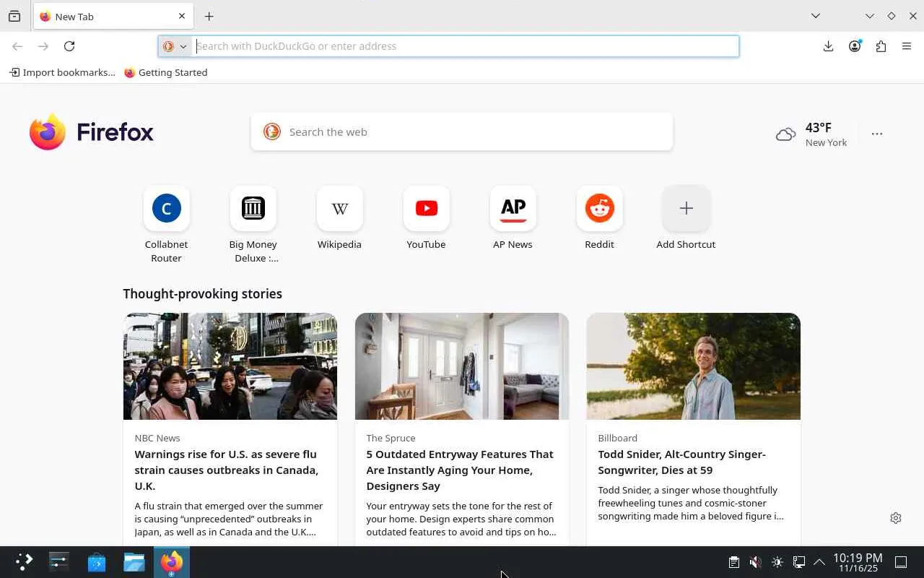Screen dimensions: 924x578
Task: Open the New York weather widget
Action: [x=811, y=134]
